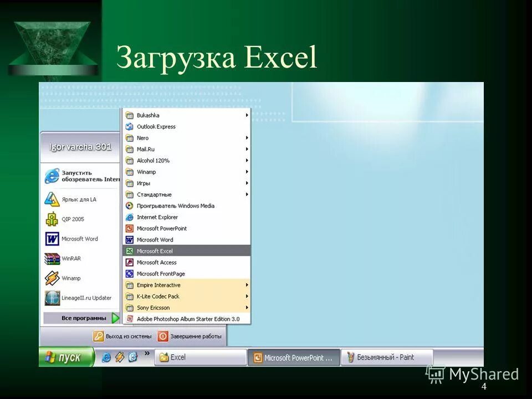Click the Bukashka folder icon
Image resolution: width=532 pixels, height=399 pixels.
129,115
